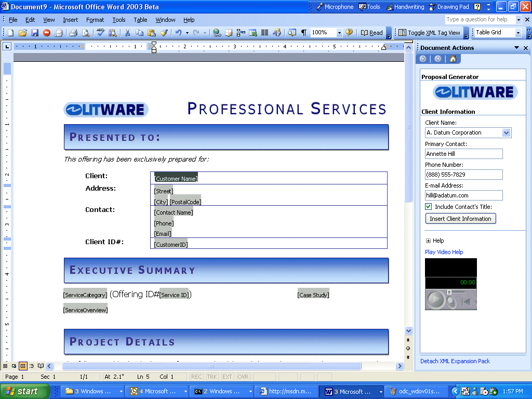Expand Standard toolbar options arrow after Read

point(389,33)
